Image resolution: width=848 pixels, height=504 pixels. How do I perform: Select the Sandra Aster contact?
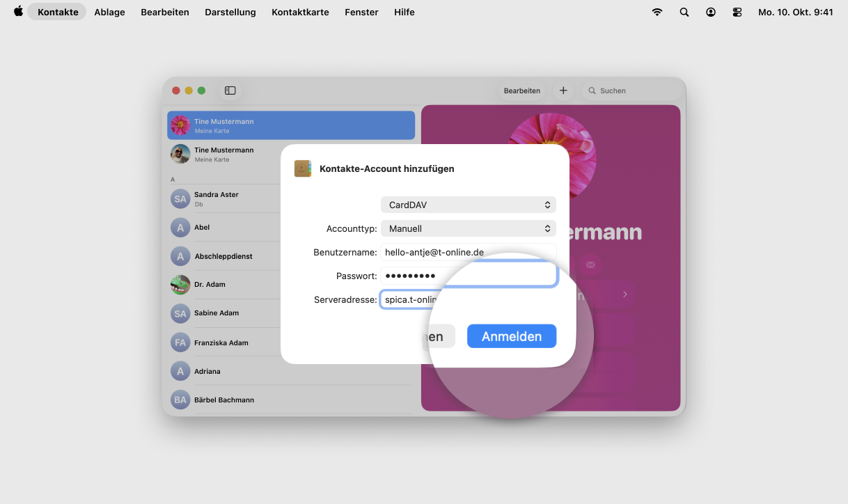point(217,198)
